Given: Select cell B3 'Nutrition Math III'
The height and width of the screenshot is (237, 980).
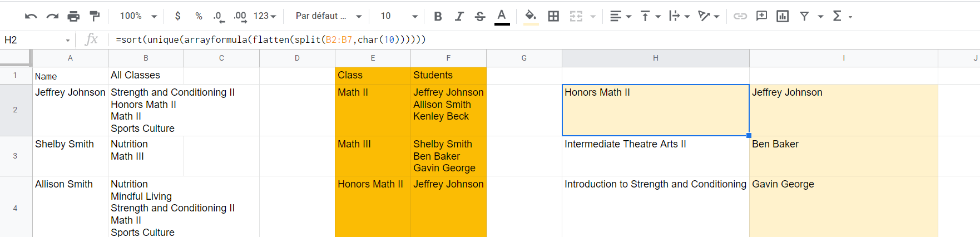Looking at the screenshot, I should click(146, 156).
